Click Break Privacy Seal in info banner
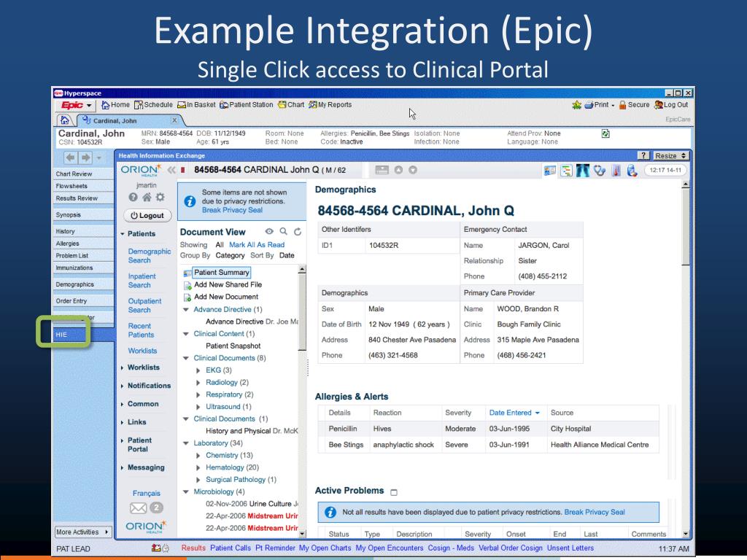Viewport: 747px width, 560px height. (x=232, y=210)
